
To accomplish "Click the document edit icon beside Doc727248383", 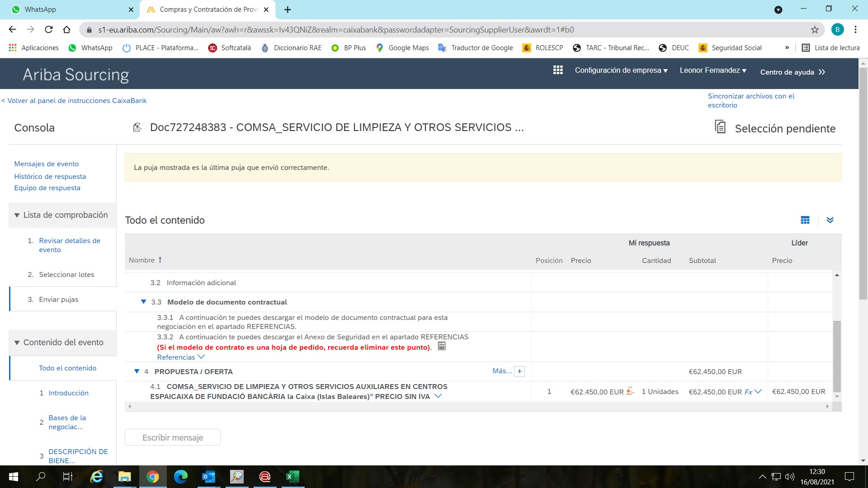I will click(137, 127).
